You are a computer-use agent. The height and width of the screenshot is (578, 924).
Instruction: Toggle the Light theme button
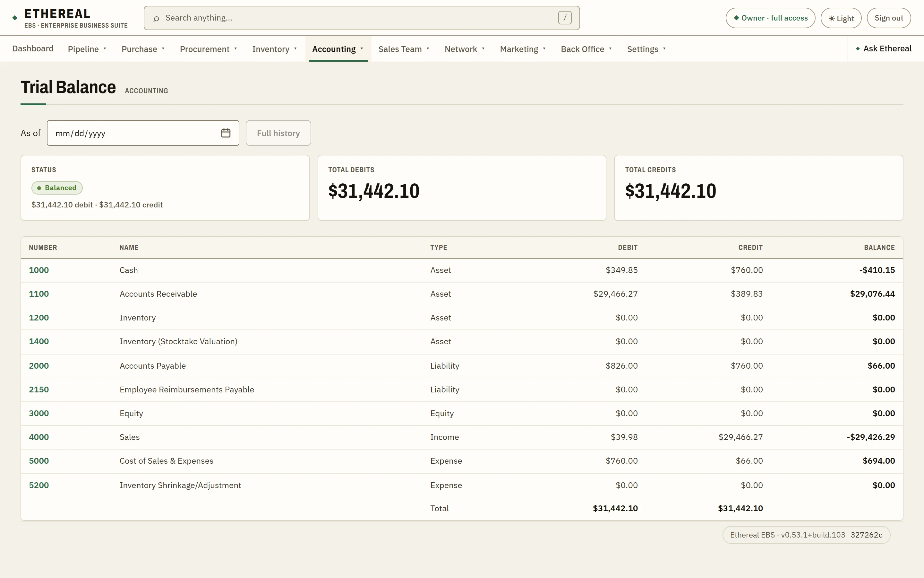[x=841, y=18]
